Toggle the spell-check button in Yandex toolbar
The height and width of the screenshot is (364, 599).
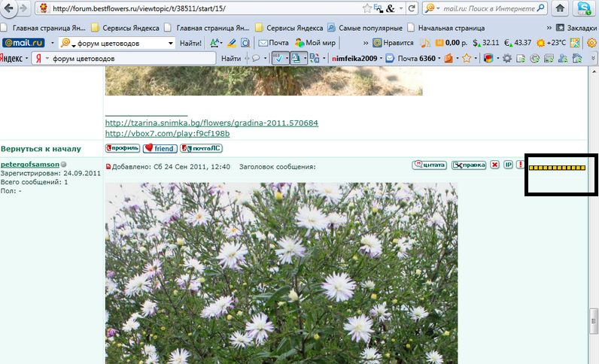tap(280, 58)
